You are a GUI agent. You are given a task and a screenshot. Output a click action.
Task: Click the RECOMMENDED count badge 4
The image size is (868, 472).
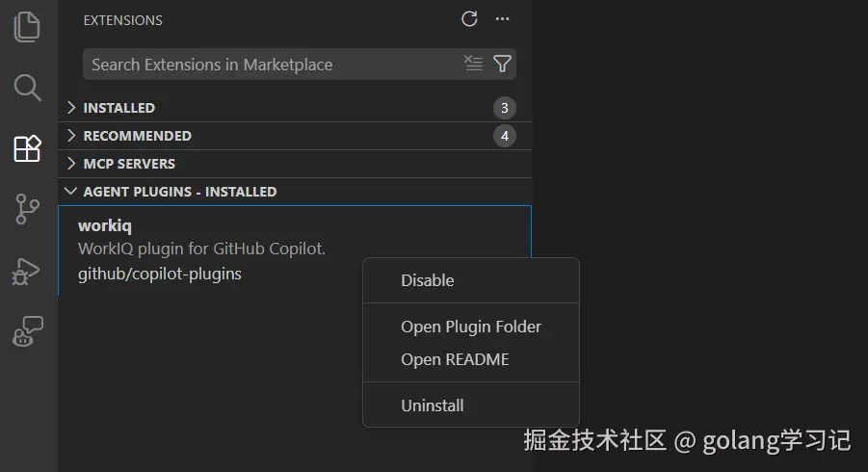[504, 136]
